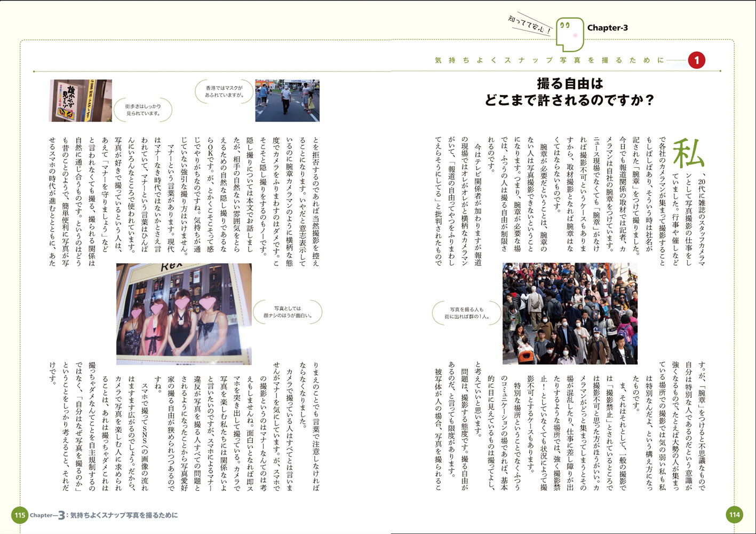The height and width of the screenshot is (534, 756).
Task: Open the crowded street photo with masked people
Action: click(x=569, y=313)
